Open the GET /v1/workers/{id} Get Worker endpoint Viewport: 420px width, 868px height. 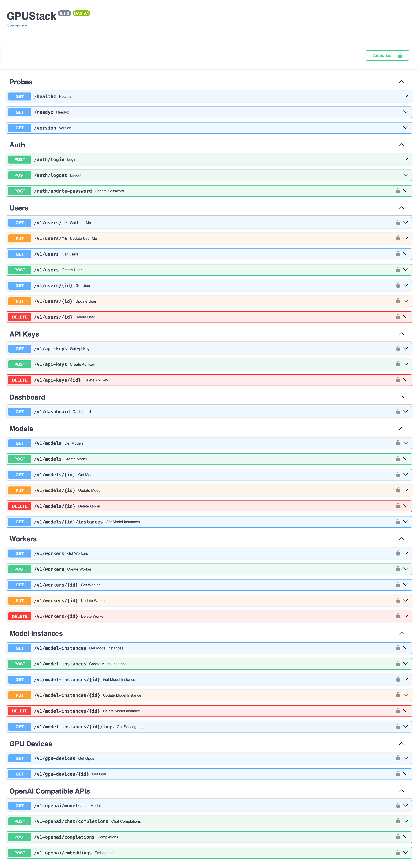click(209, 585)
